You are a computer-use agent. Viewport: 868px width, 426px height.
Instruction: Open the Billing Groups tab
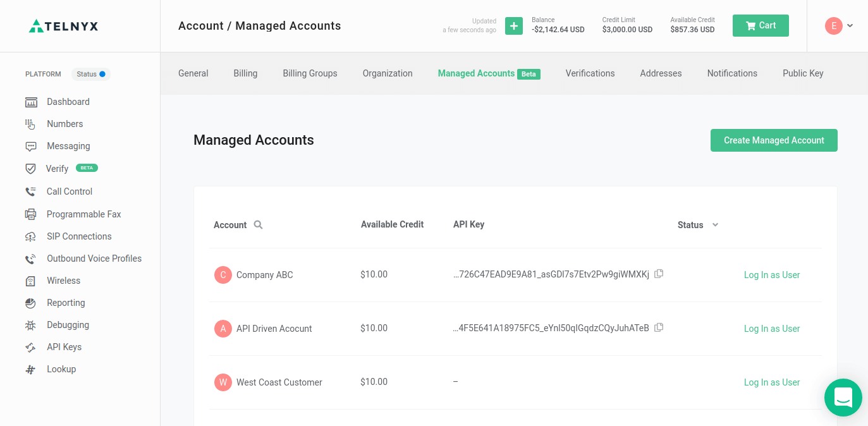[310, 73]
